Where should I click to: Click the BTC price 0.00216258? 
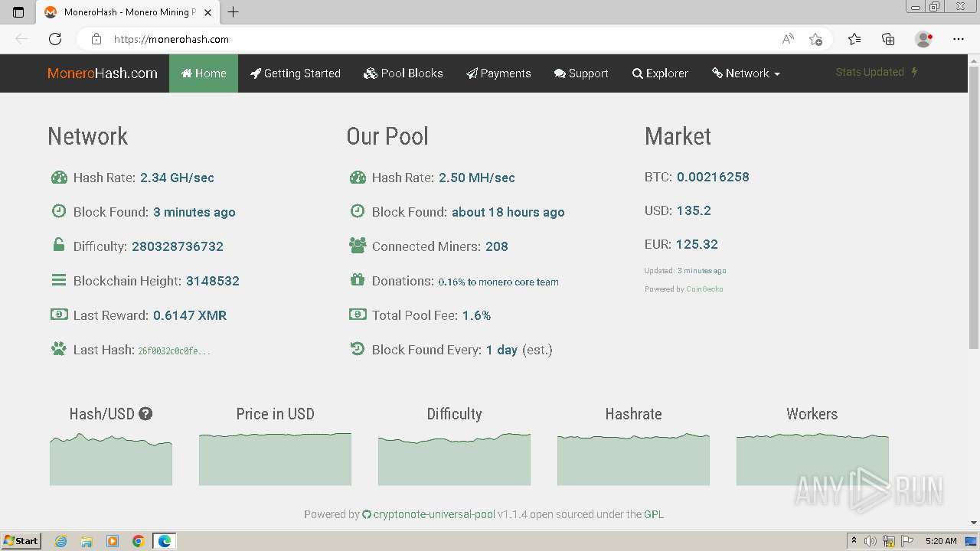713,177
